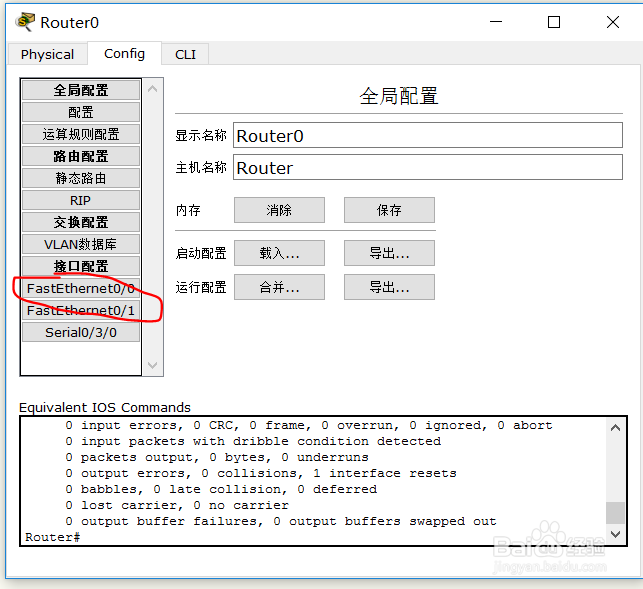Screen dimensions: 643x589
Task: Click the 路由配置 section header
Action: pos(81,156)
